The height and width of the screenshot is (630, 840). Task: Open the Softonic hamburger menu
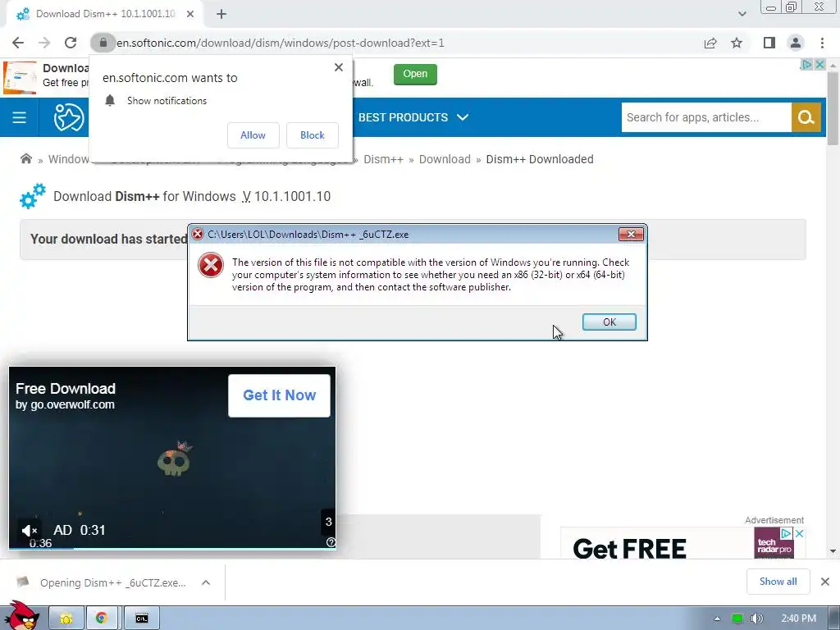(x=20, y=117)
